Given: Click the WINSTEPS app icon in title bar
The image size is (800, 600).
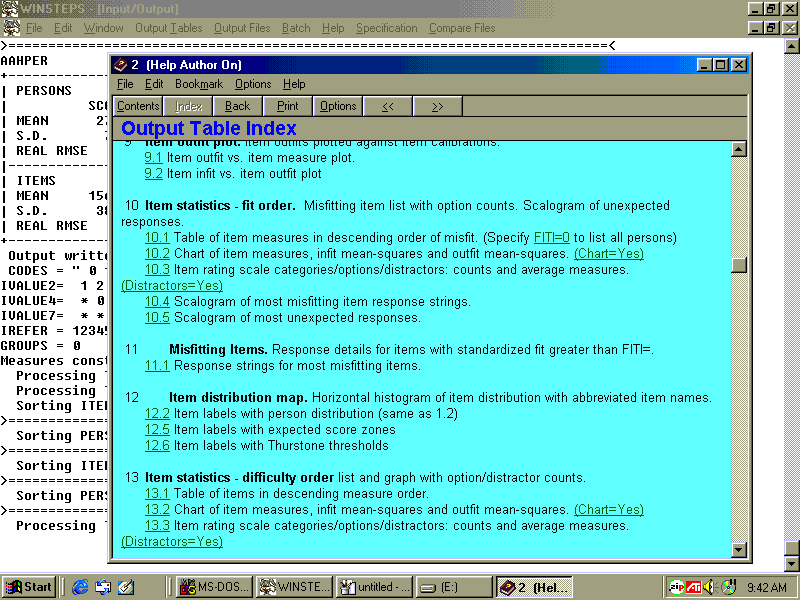Looking at the screenshot, I should (x=9, y=9).
